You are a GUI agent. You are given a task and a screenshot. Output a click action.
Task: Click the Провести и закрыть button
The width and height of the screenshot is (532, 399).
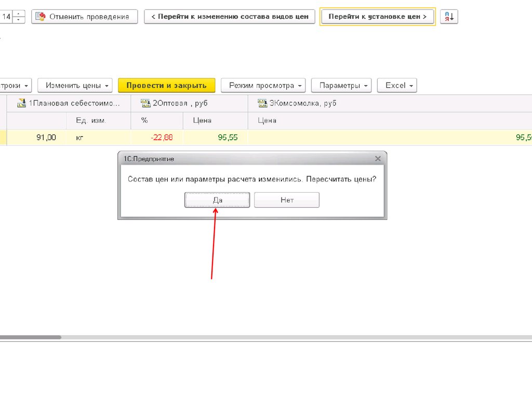(x=166, y=86)
